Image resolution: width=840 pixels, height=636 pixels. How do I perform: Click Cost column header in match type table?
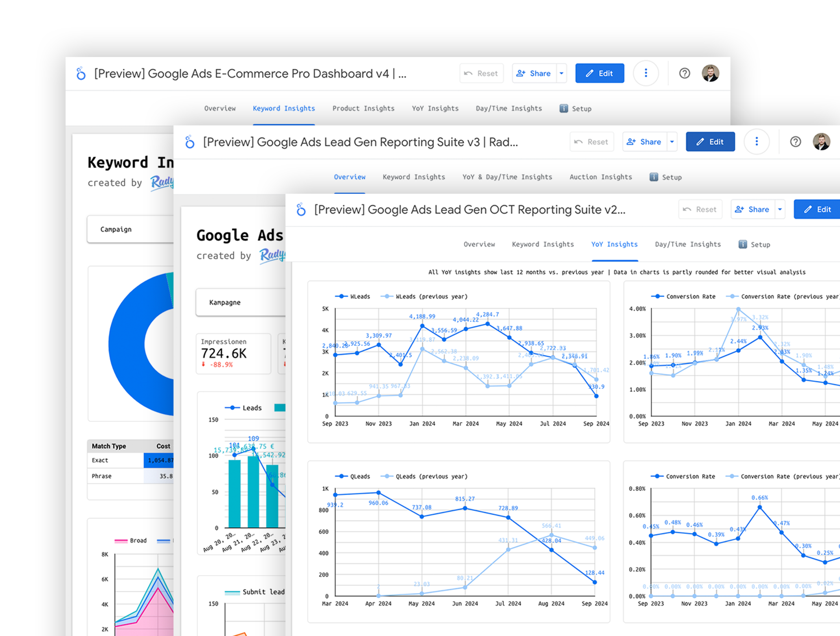(x=163, y=446)
